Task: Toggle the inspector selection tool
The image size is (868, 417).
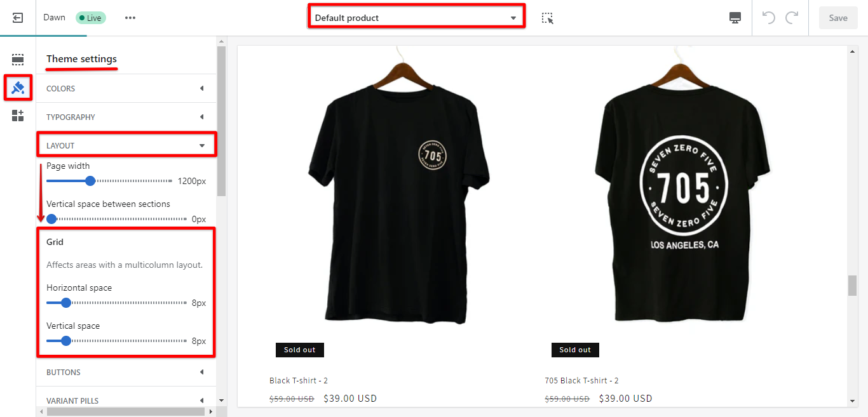Action: [x=547, y=18]
